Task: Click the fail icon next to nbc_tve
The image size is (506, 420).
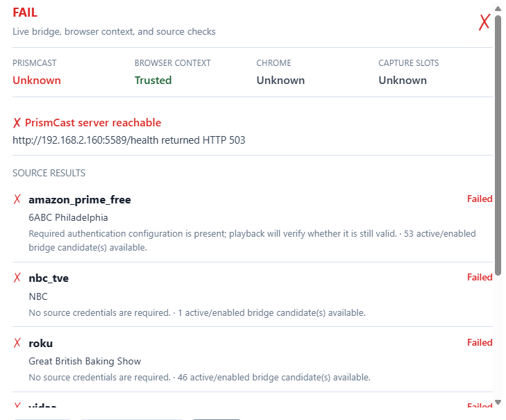Action: pyautogui.click(x=17, y=277)
